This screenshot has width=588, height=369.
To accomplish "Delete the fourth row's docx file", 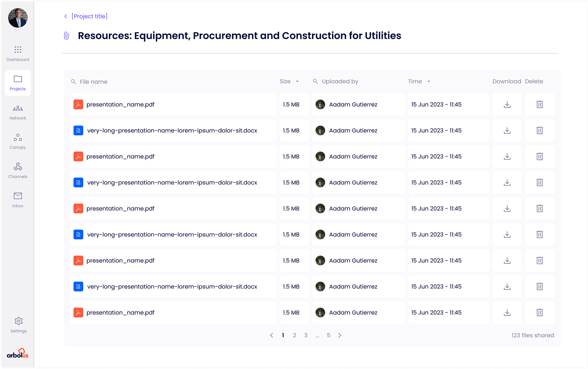I will pos(540,183).
